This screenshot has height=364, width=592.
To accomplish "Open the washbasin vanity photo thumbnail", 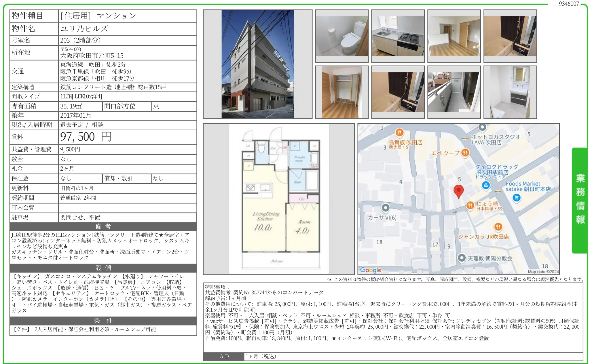I will 510,92.
